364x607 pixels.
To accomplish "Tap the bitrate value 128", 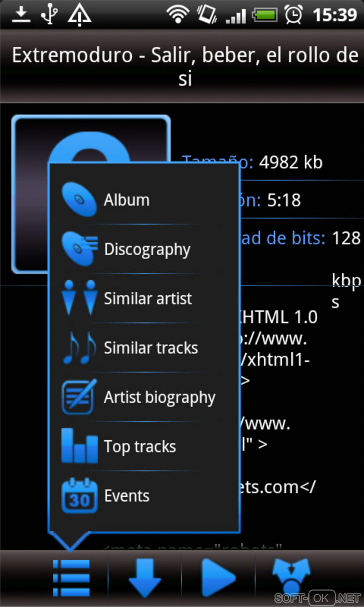I will pyautogui.click(x=346, y=238).
